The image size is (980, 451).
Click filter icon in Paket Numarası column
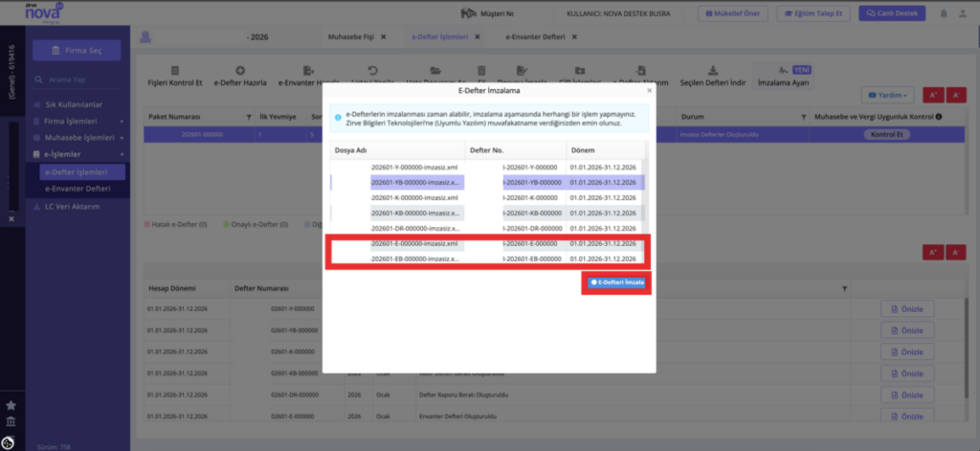point(249,117)
